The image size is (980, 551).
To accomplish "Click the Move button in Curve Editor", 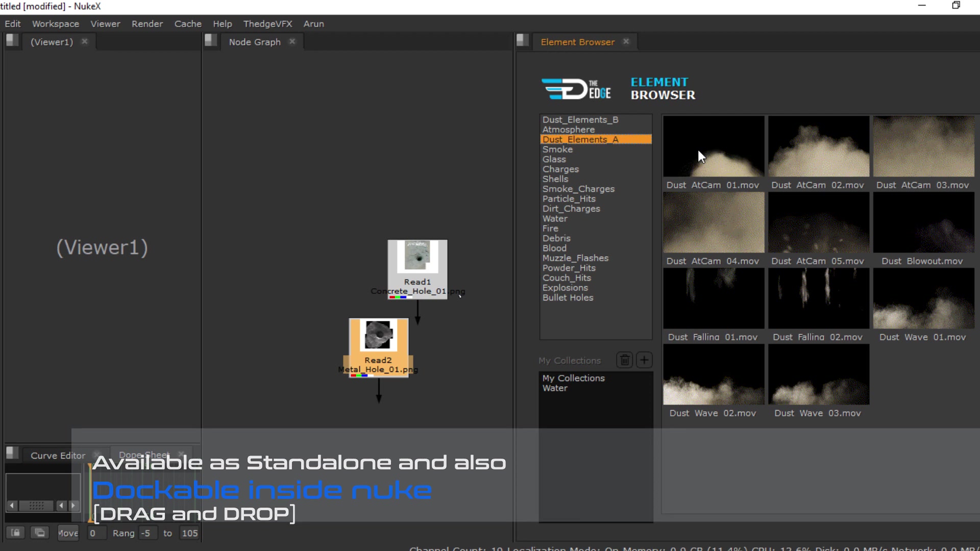I will pyautogui.click(x=68, y=533).
